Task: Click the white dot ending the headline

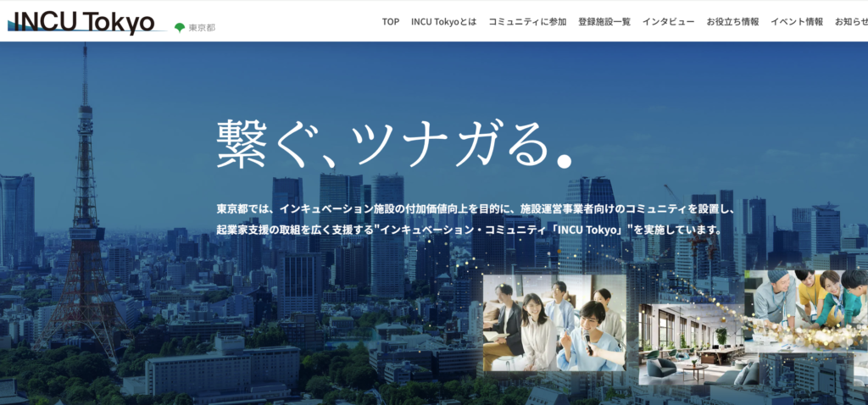Action: tap(564, 158)
